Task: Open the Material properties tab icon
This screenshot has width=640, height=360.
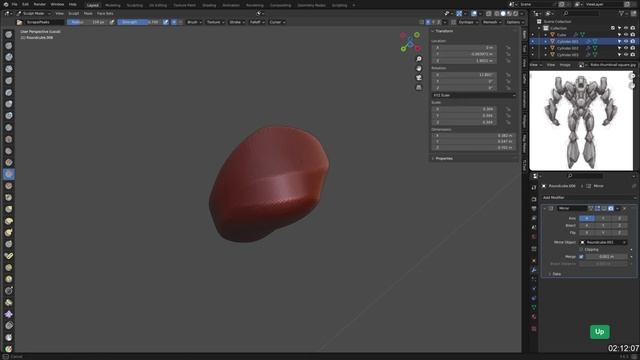Action: 534,317
